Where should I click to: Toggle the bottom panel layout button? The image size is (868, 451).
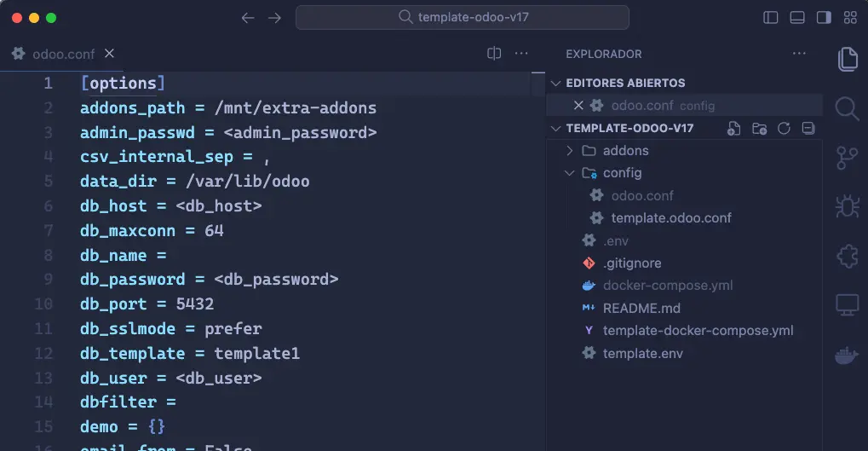(797, 17)
